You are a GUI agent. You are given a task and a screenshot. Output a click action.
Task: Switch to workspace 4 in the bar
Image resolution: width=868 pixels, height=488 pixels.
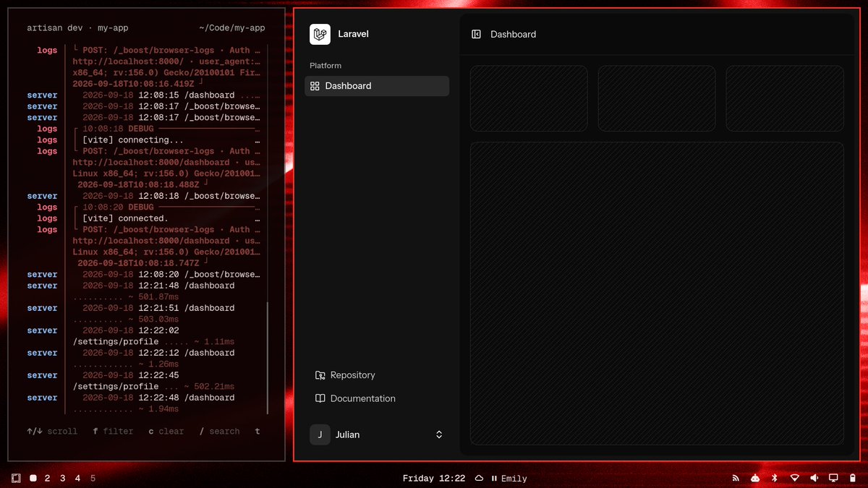[77, 478]
